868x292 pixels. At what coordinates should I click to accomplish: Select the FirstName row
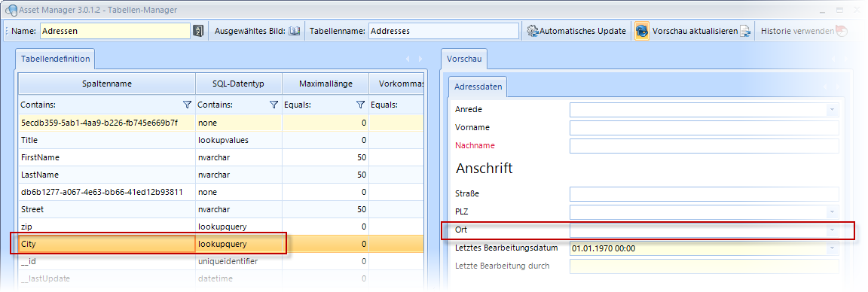pos(222,157)
